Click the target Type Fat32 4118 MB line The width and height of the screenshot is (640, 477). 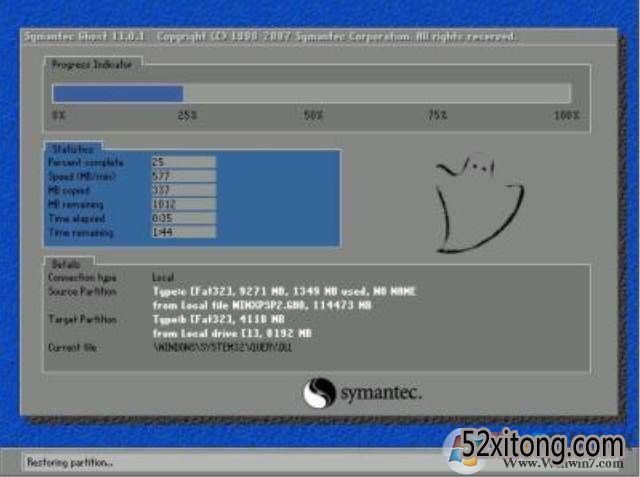218,319
